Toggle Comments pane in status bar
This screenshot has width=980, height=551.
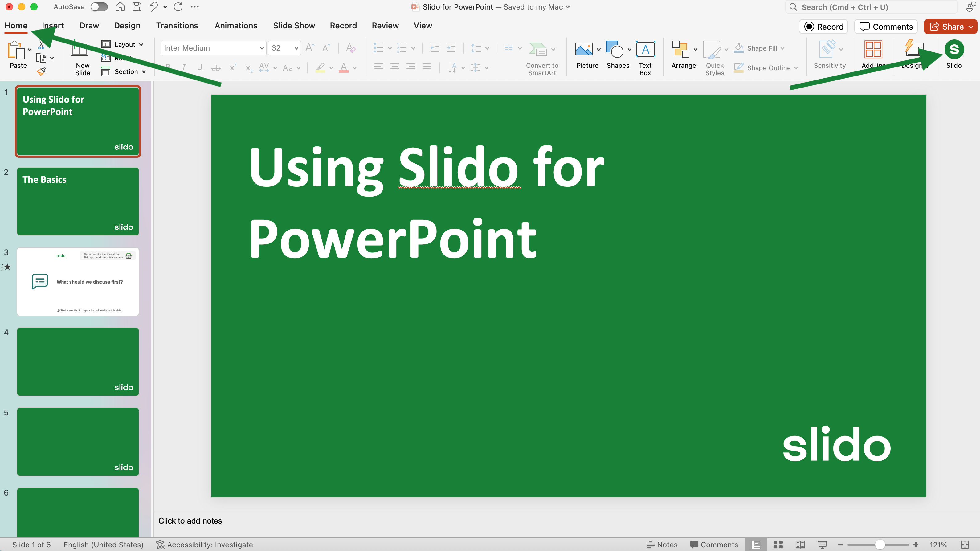[x=714, y=545]
